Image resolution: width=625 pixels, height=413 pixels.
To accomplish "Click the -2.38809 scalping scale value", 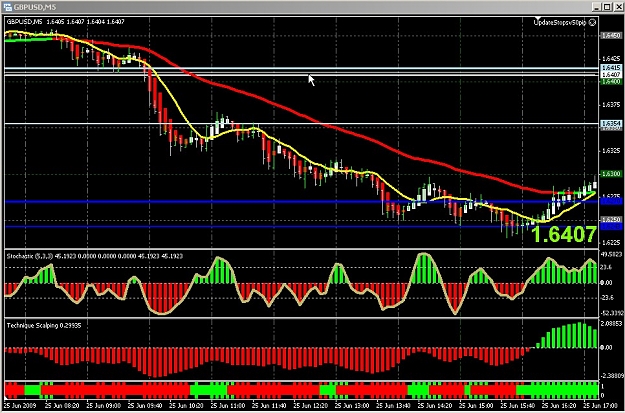I will pyautogui.click(x=611, y=376).
